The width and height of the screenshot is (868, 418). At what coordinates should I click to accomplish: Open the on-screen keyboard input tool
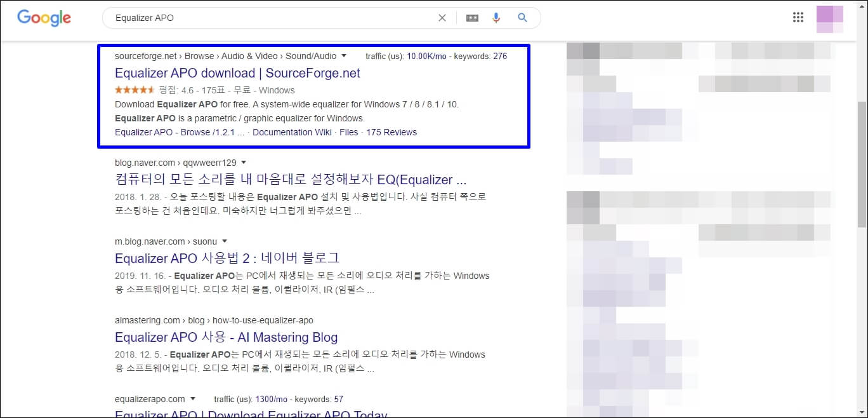click(472, 18)
